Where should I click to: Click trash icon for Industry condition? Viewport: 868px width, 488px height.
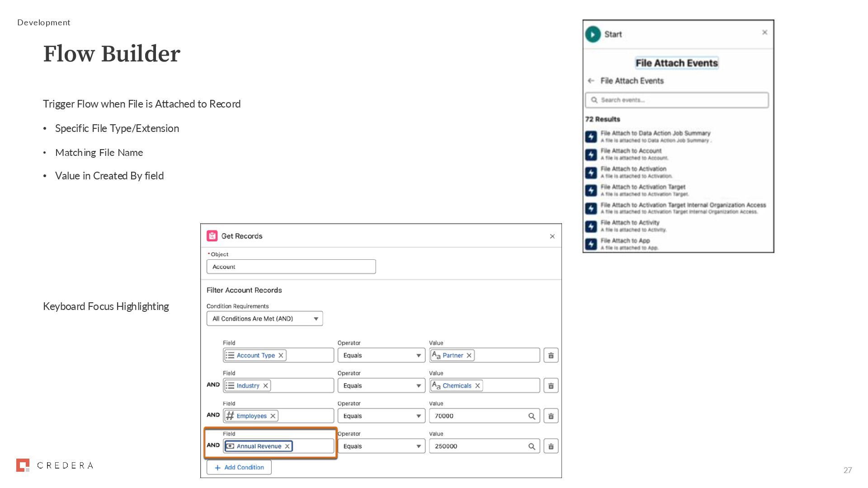(x=551, y=386)
